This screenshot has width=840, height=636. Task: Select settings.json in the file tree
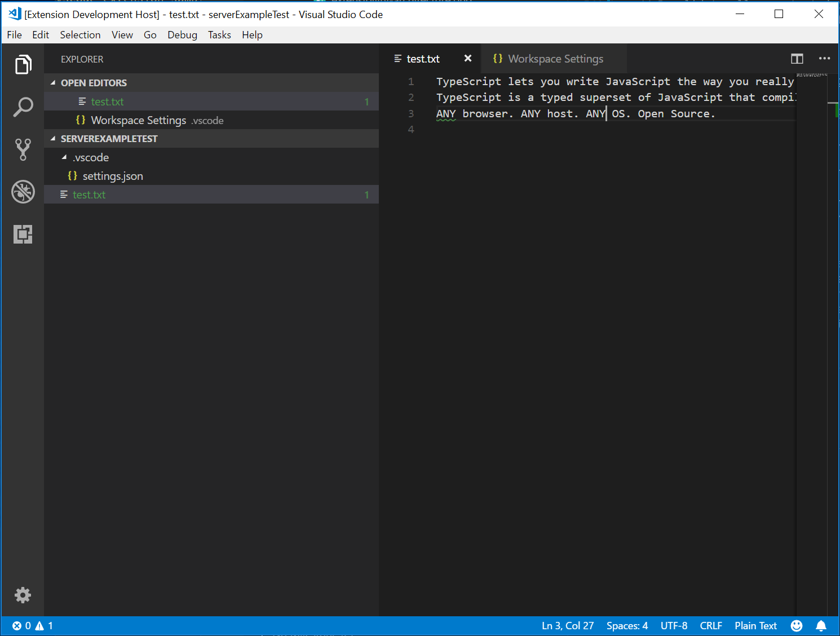[x=113, y=175]
